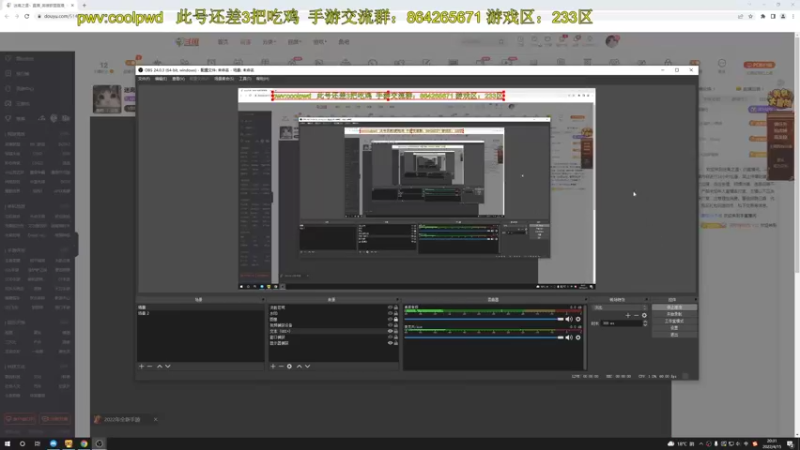Click 开始录制 button in OBS Controls
Image resolution: width=800 pixels, height=450 pixels.
(674, 314)
